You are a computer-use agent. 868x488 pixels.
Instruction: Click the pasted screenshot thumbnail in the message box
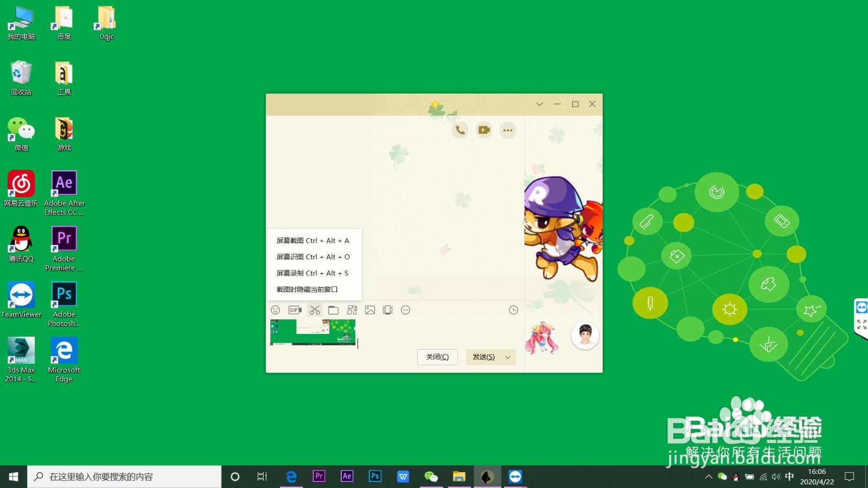[312, 332]
